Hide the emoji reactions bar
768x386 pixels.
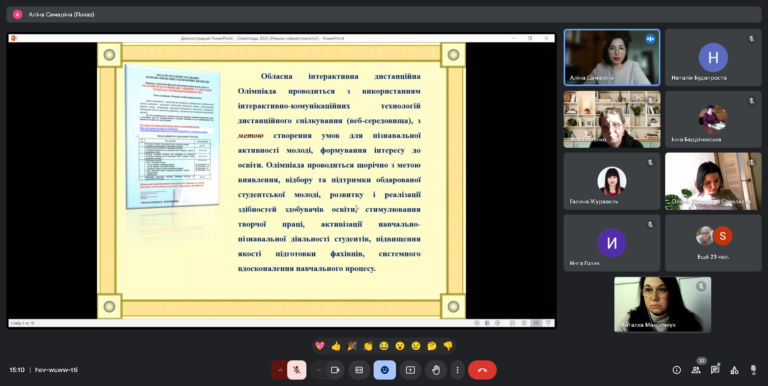point(385,370)
